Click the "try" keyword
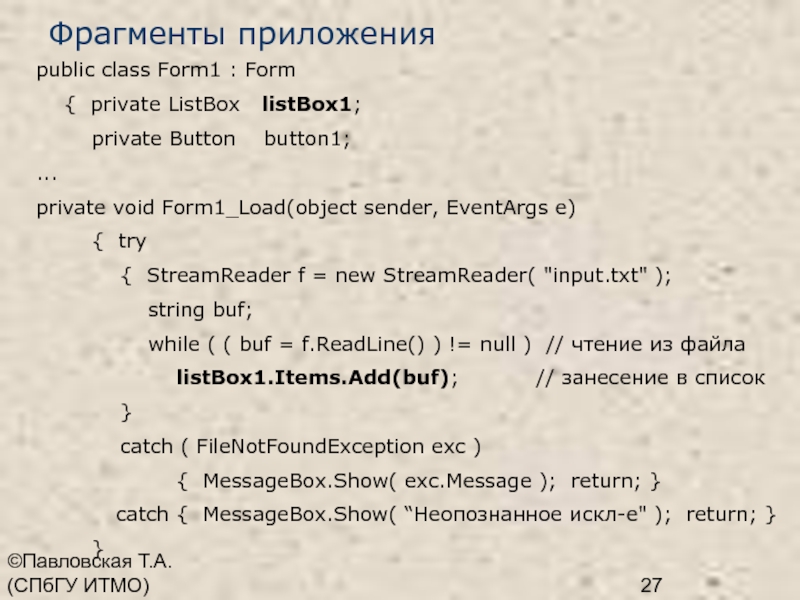800x600 pixels. (x=132, y=242)
